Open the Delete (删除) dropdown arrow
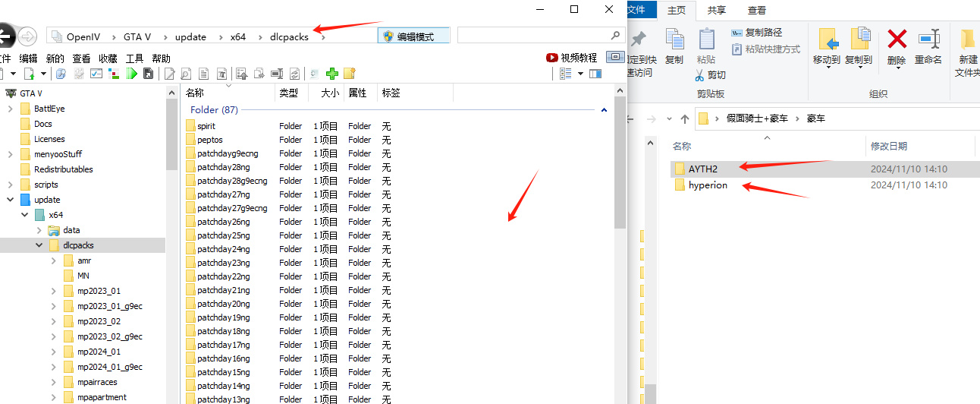The image size is (980, 404). pos(897,68)
